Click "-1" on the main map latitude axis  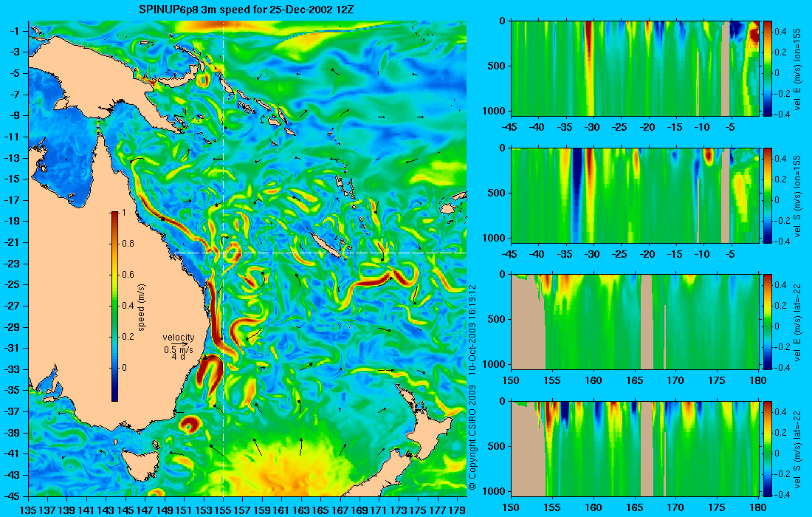15,31
